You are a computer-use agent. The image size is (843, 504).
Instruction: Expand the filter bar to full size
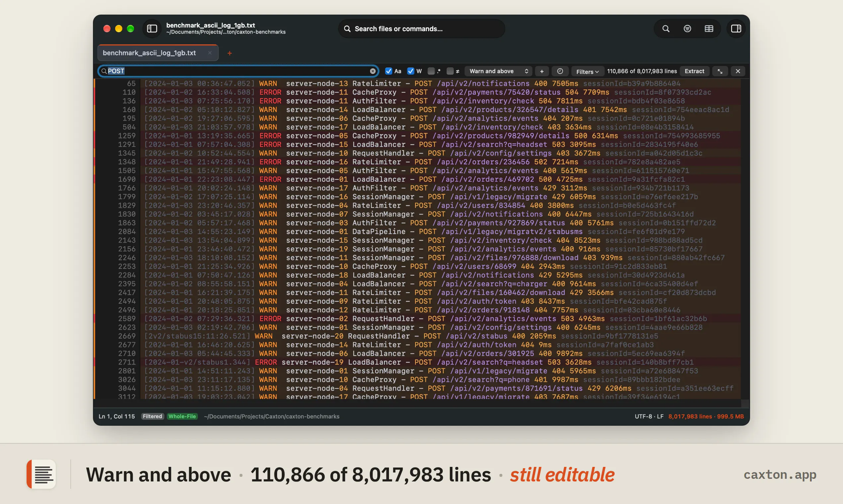pyautogui.click(x=720, y=71)
